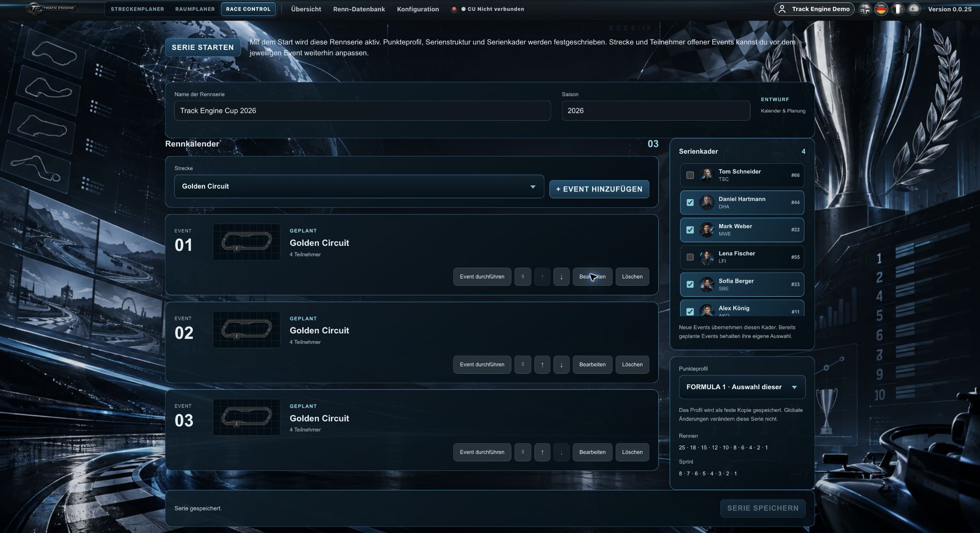The height and width of the screenshot is (533, 980).
Task: Move Event 02 down with arrow
Action: [561, 364]
